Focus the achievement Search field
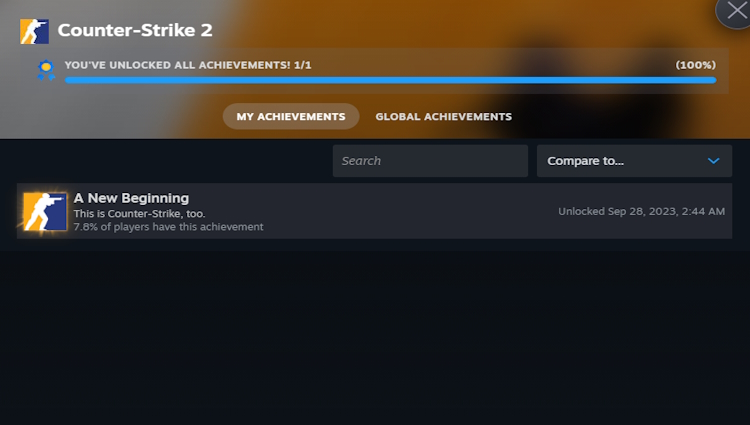The width and height of the screenshot is (750, 425). click(x=430, y=161)
